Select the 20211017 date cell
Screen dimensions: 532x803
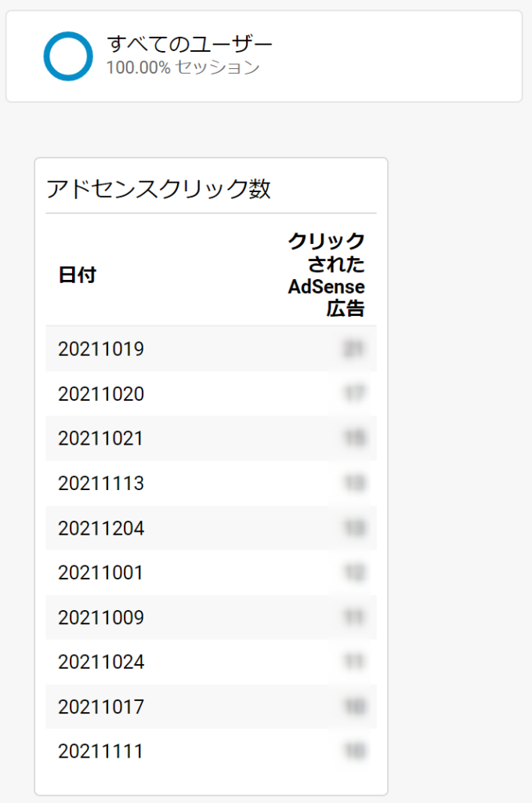(101, 707)
